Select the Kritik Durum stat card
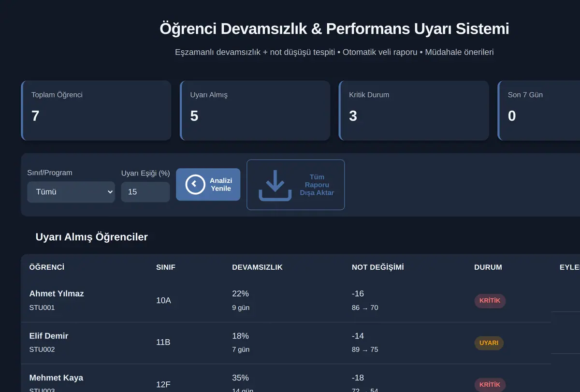Screen dimensions: 580x392 click(414, 111)
